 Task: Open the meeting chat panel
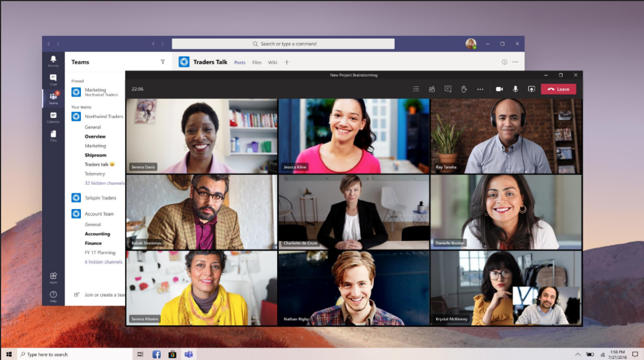(447, 89)
